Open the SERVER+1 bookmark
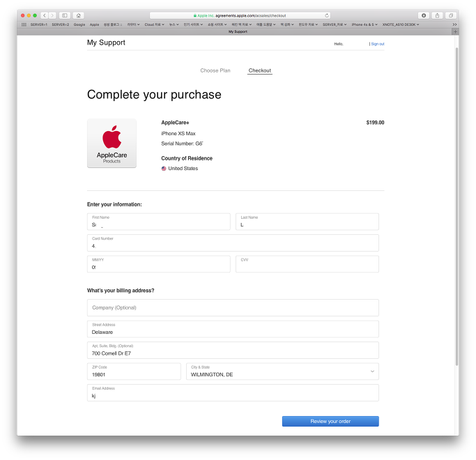The image size is (476, 460). pyautogui.click(x=38, y=24)
